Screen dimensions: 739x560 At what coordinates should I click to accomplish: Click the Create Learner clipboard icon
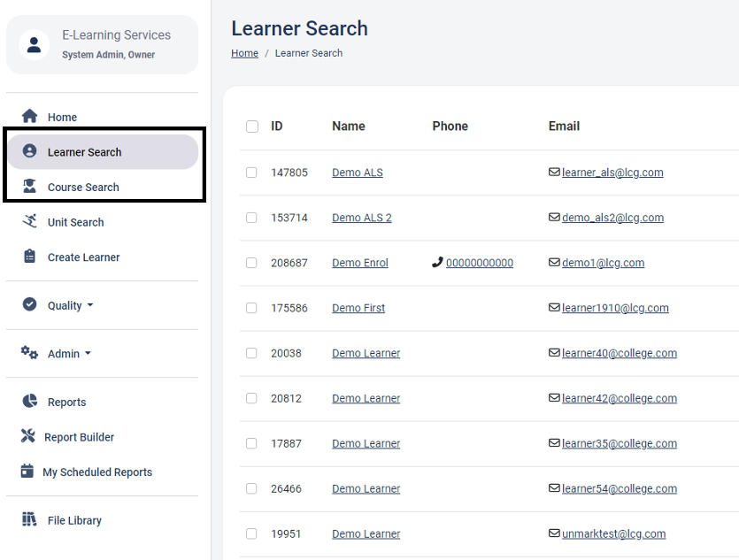coord(30,257)
